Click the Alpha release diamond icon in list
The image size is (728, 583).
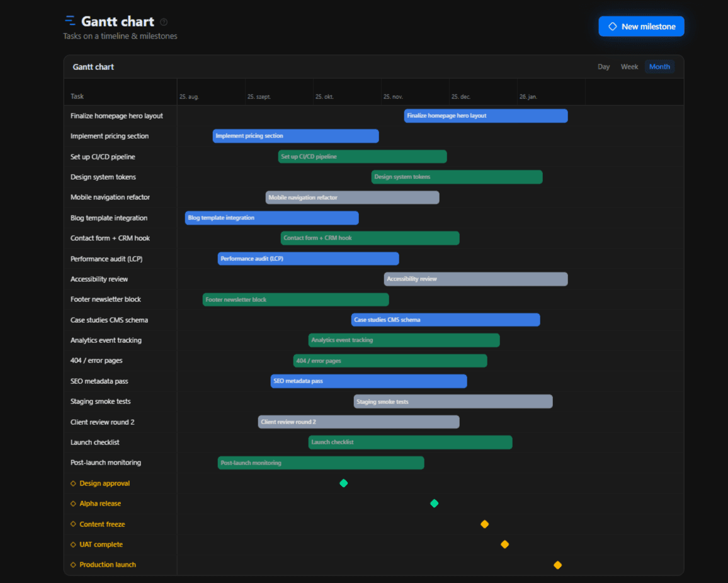point(73,504)
